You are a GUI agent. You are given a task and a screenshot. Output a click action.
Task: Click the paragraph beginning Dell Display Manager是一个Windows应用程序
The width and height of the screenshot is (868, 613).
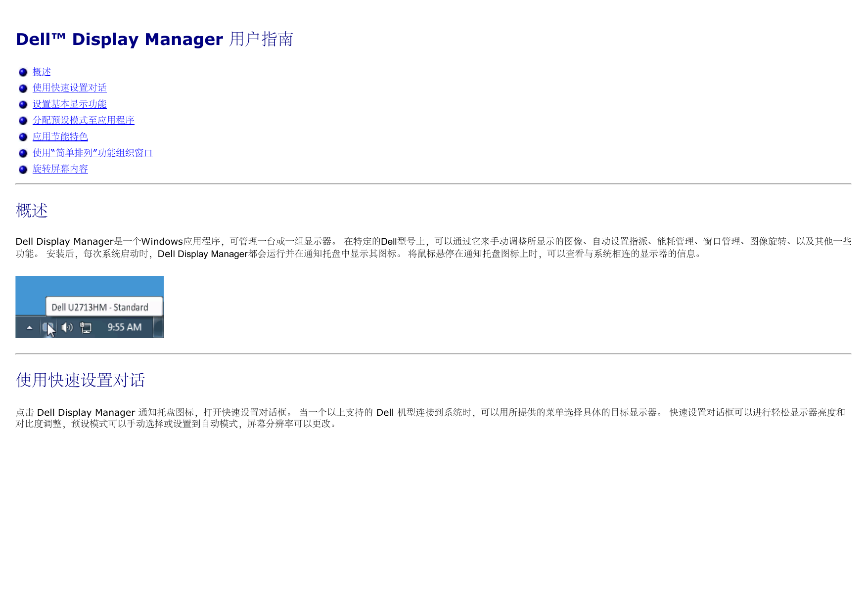433,248
